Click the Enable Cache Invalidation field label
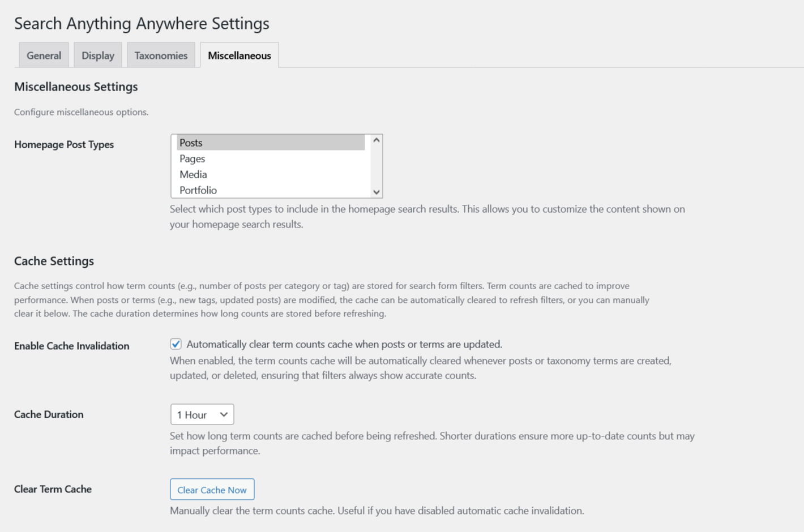 [x=71, y=346]
